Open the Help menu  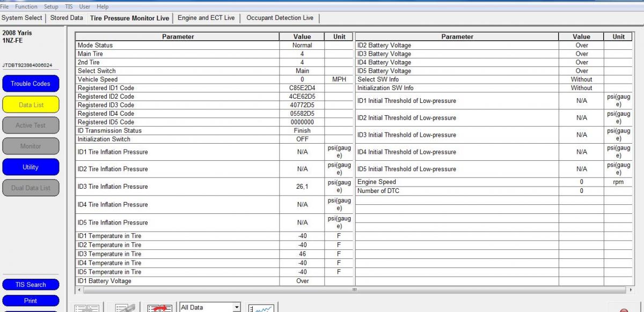103,6
